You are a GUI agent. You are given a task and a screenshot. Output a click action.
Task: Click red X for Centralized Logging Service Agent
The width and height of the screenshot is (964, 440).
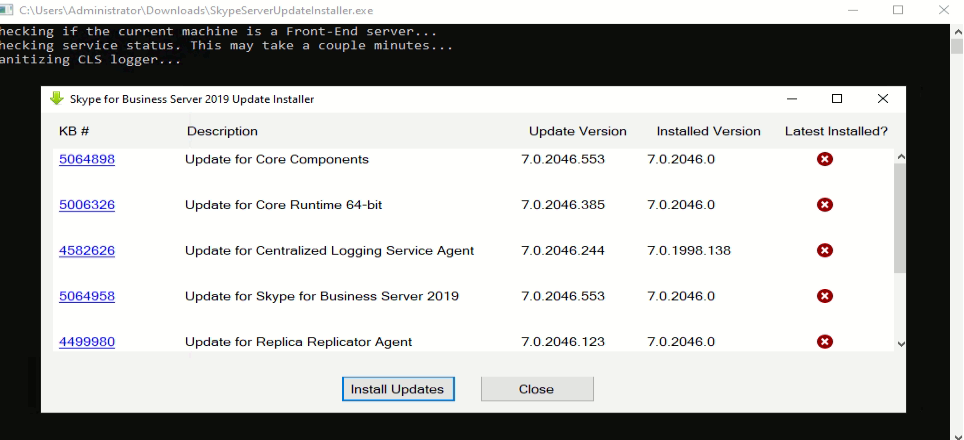pyautogui.click(x=825, y=250)
